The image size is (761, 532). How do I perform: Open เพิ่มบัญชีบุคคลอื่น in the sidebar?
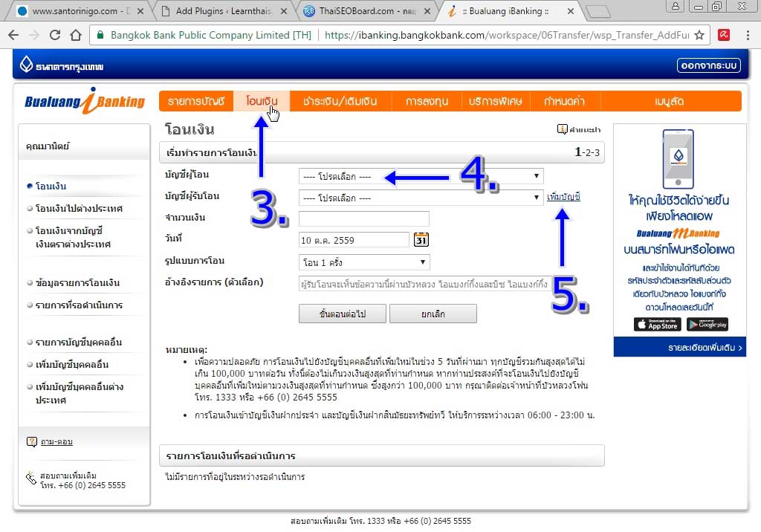72,365
